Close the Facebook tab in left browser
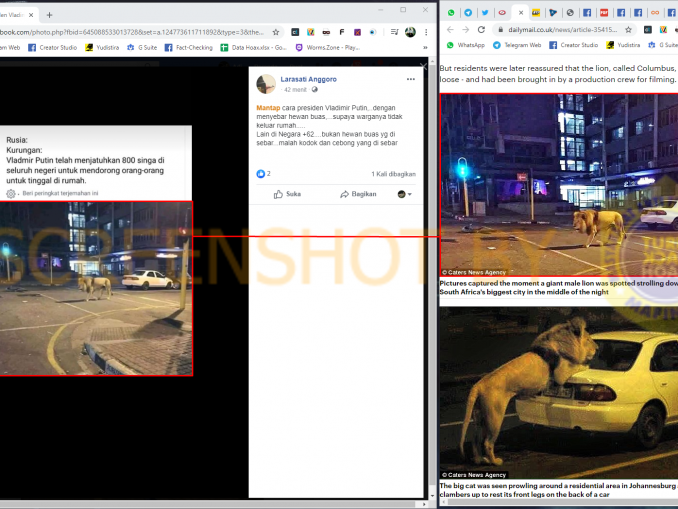 coord(31,15)
